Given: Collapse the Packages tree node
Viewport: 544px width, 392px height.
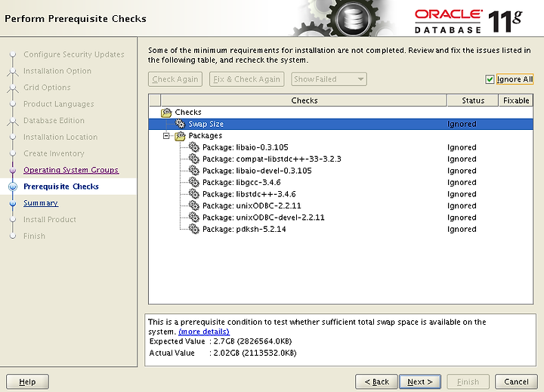Looking at the screenshot, I should coord(166,136).
